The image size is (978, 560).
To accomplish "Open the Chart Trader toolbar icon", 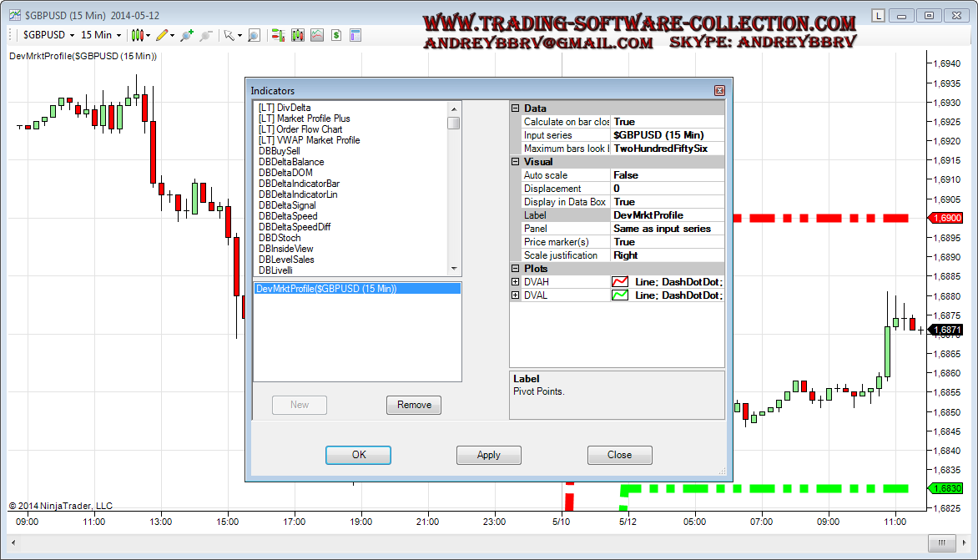I will [x=277, y=35].
